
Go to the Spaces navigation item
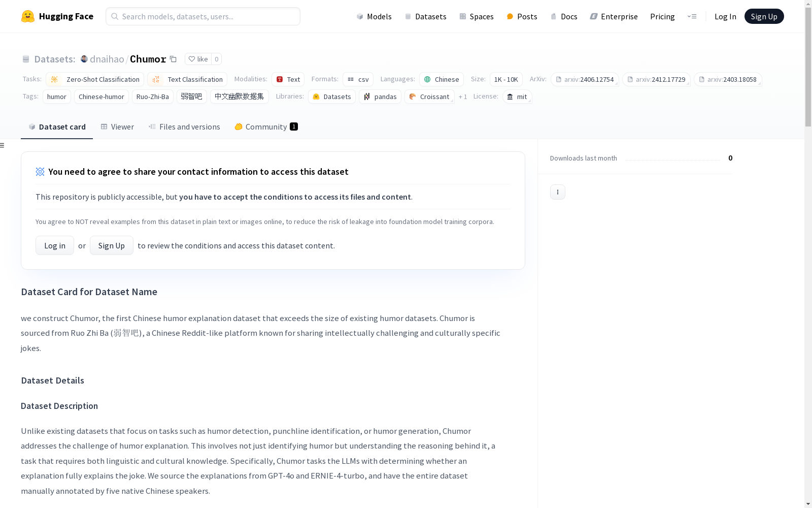[476, 16]
